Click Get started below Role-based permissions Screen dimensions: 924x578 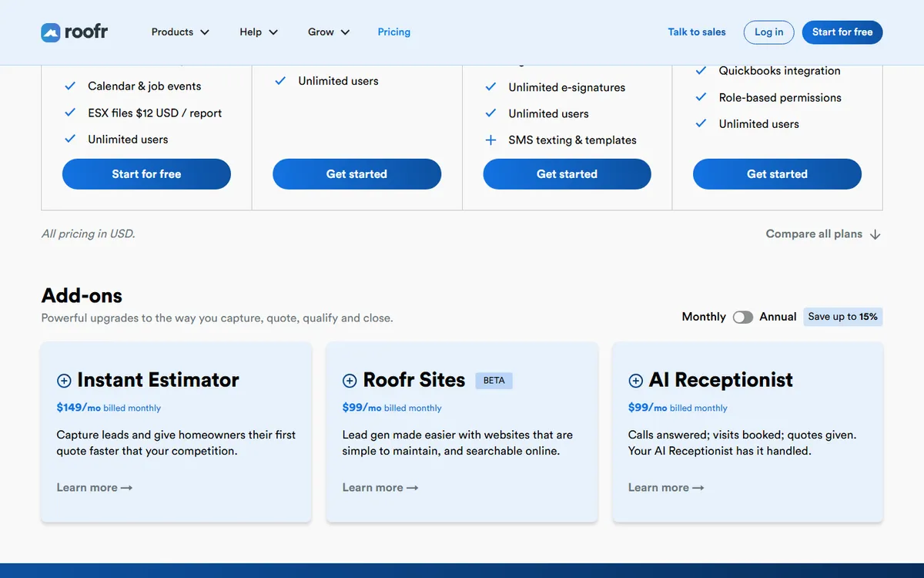[x=777, y=174]
